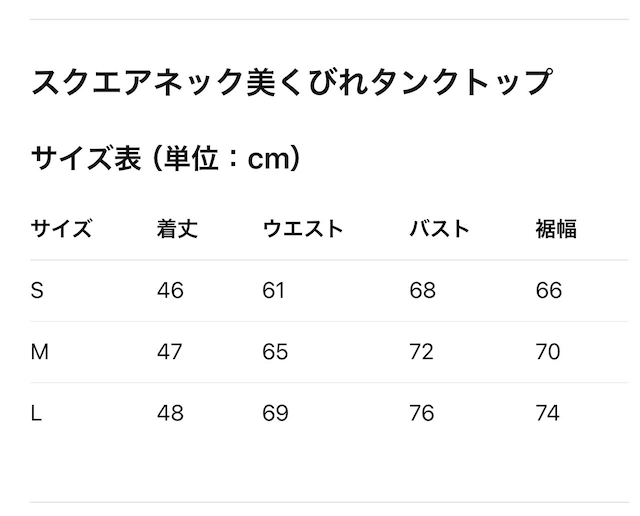
Task: Click the ウエスト column header
Action: click(302, 229)
